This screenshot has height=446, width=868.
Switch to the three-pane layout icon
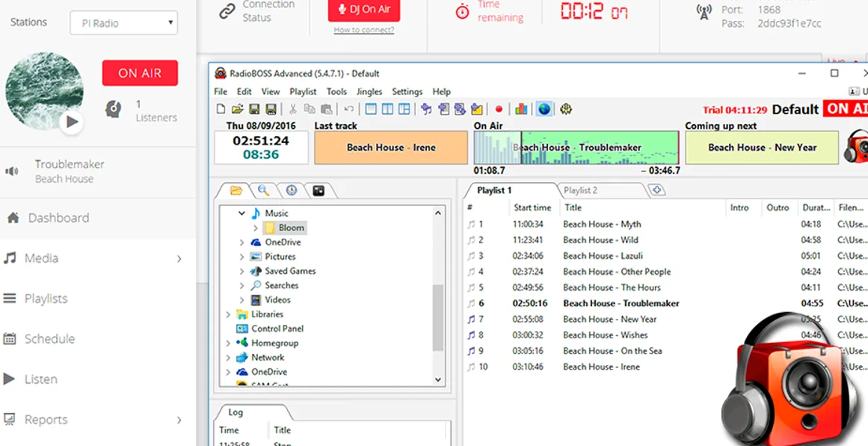[404, 109]
